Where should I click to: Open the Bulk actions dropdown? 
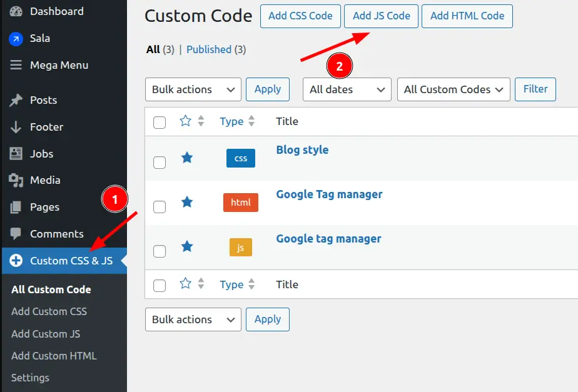point(193,89)
